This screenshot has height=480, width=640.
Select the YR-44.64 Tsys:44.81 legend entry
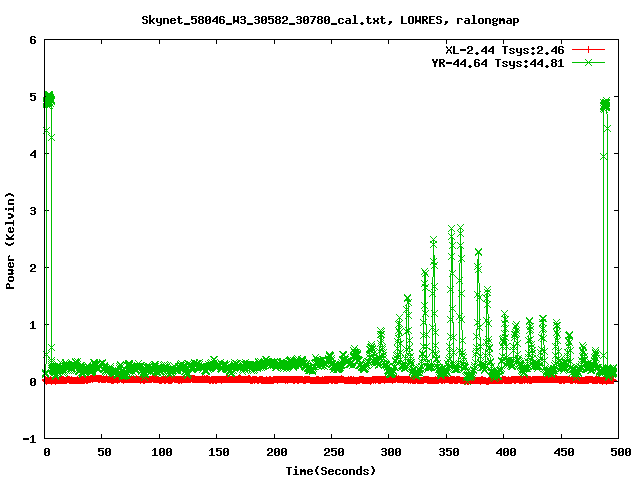[x=498, y=63]
